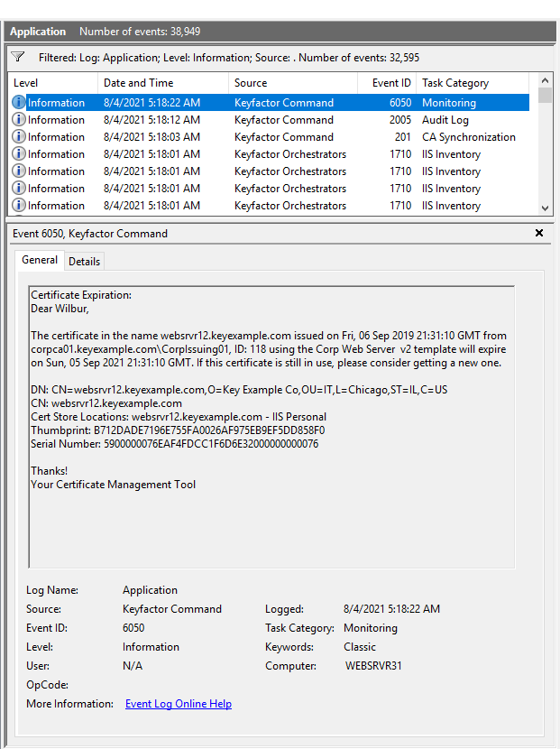Select the Event ID 2005 Audit Log row

pyautogui.click(x=271, y=120)
